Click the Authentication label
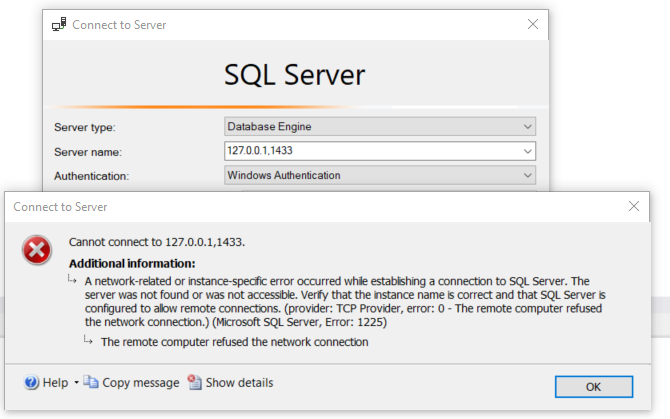This screenshot has height=419, width=670. [91, 176]
